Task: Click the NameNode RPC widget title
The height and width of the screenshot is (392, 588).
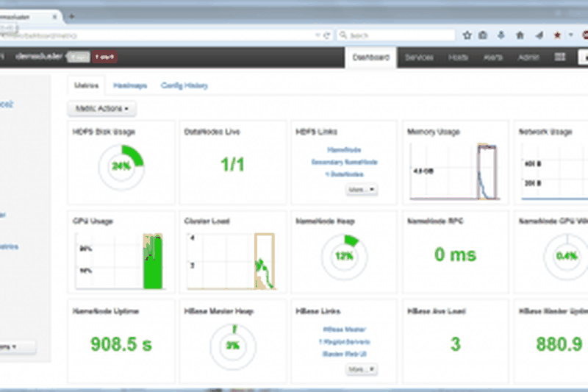Action: click(435, 221)
